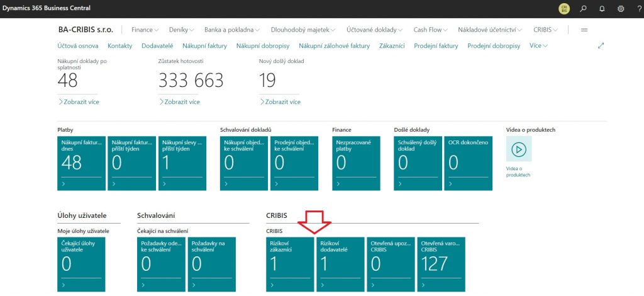Open the Nezpracované platby tile
The image size is (644, 296).
(356, 163)
